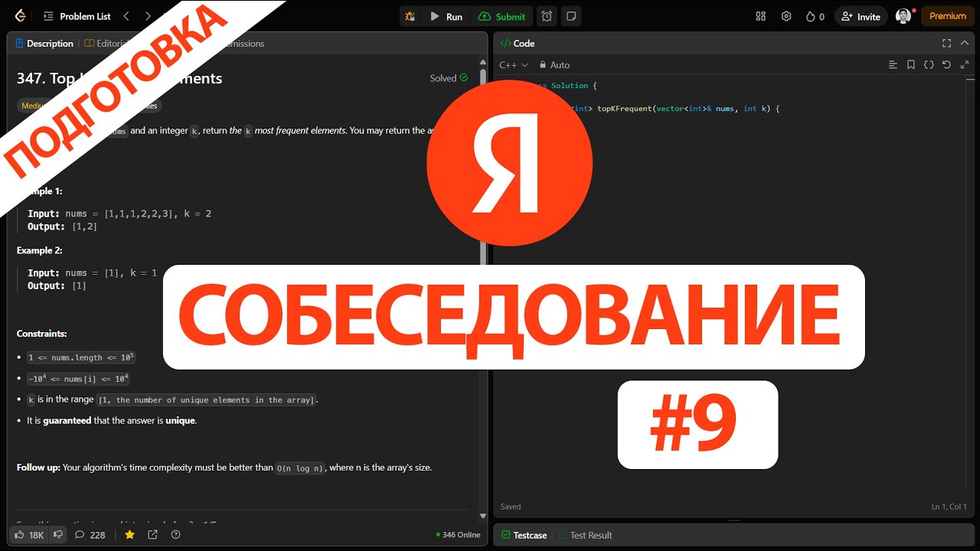View the streak flame counter
The height and width of the screenshot is (551, 980).
(x=815, y=16)
